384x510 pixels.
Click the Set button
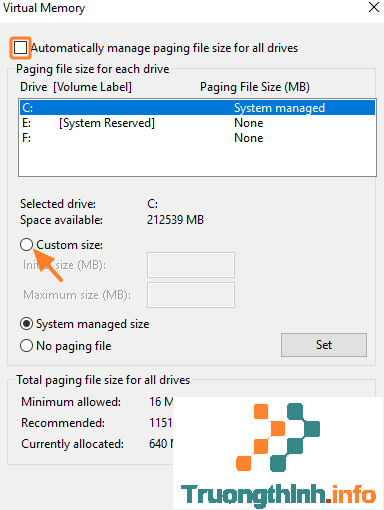point(324,345)
